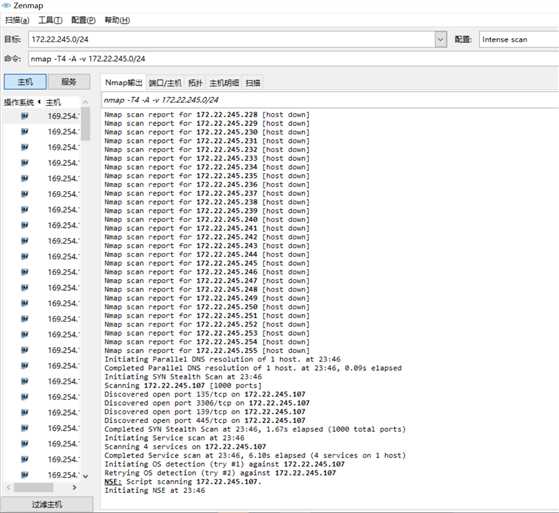Click 'Scanning 172.22.245.107 [1000 ports]' line
The image size is (559, 513).
183,386
